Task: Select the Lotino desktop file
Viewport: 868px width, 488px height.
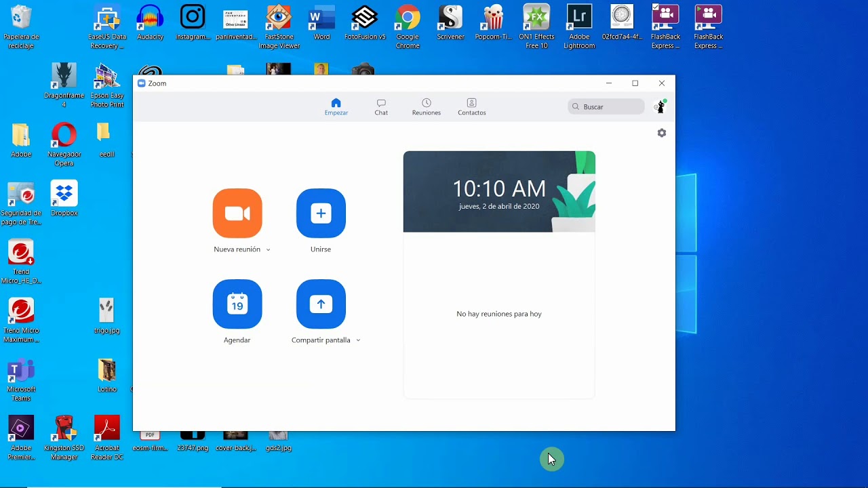Action: tap(107, 375)
